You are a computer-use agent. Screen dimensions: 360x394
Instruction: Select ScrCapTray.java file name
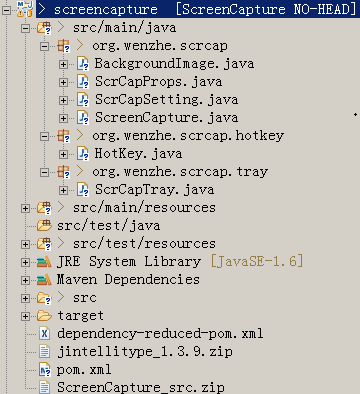coord(155,190)
